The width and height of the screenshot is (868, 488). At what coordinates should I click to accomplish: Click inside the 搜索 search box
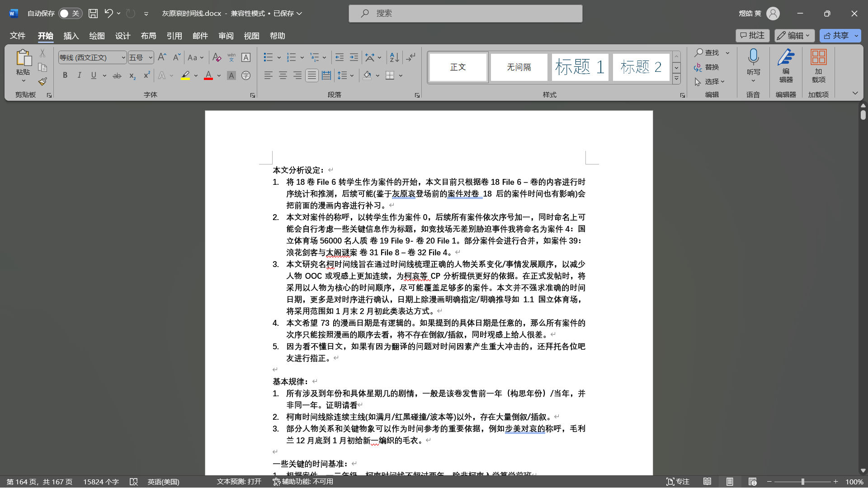point(466,14)
